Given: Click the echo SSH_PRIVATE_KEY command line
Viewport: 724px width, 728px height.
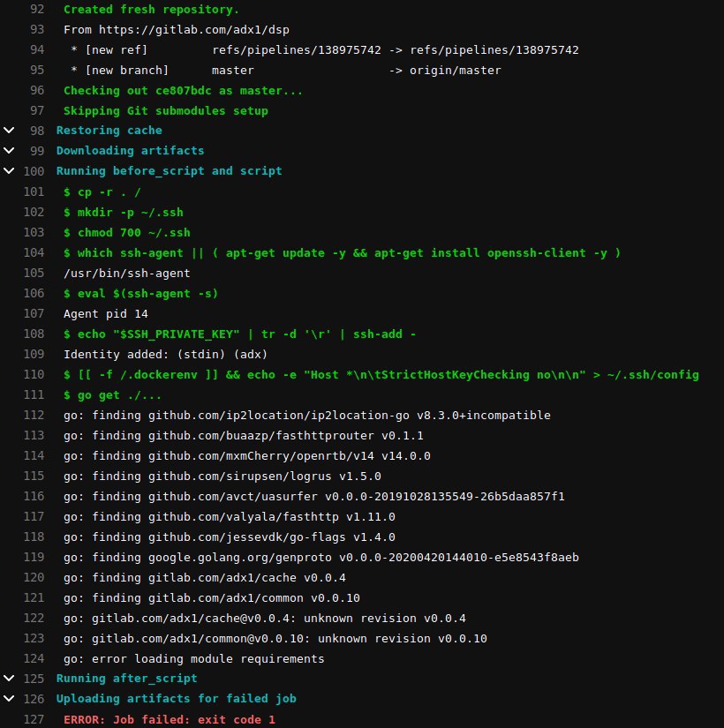Looking at the screenshot, I should click(240, 334).
